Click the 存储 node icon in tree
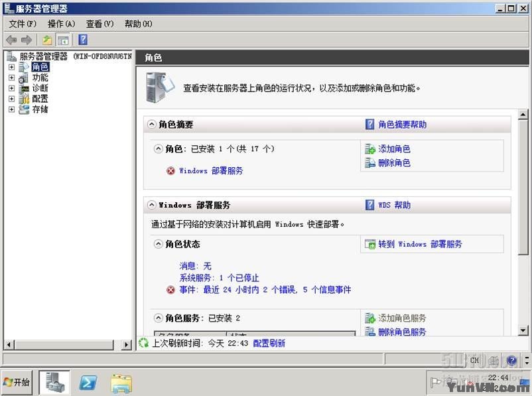Image resolution: width=532 pixels, height=396 pixels. (x=24, y=109)
